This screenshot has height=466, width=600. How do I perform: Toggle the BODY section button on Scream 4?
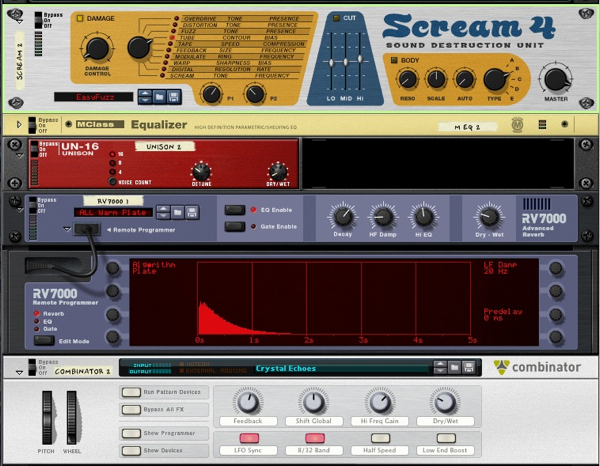tap(394, 60)
